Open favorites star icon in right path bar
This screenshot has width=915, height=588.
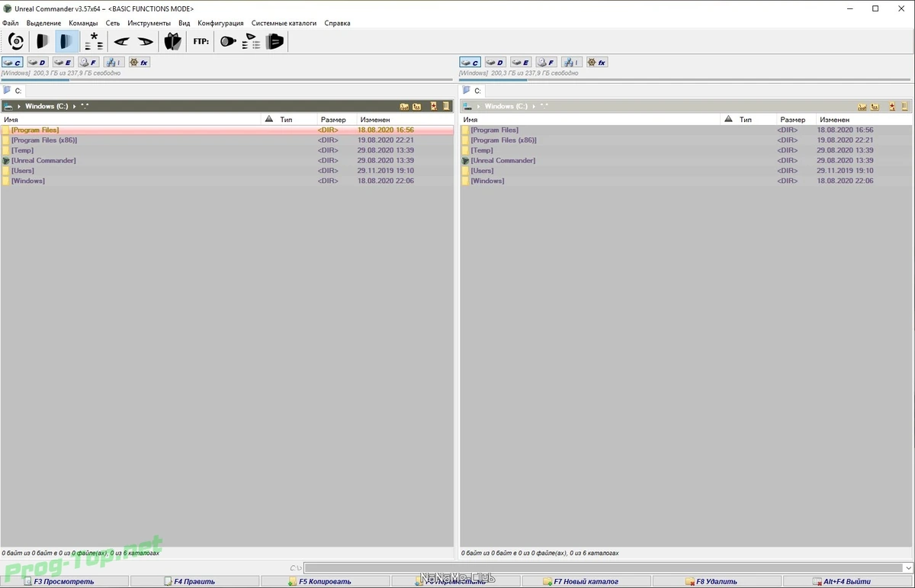[892, 107]
